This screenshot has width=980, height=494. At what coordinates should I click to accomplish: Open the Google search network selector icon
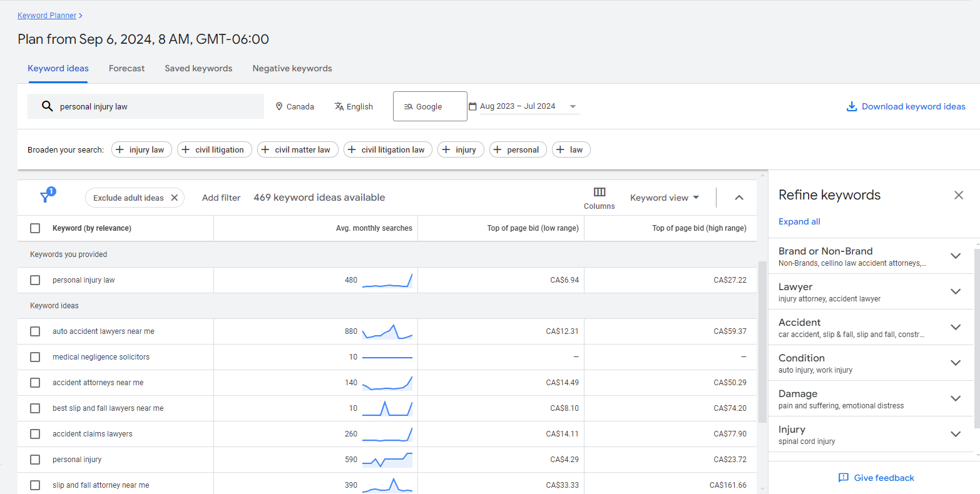[409, 106]
